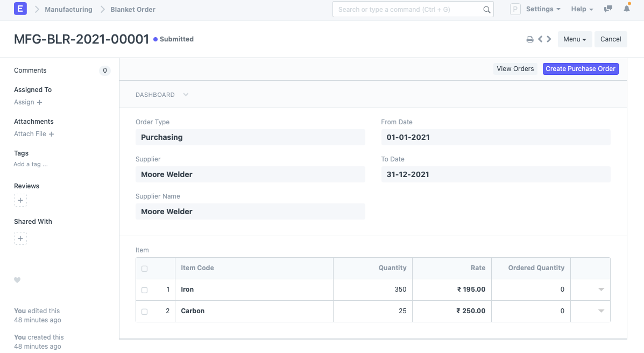
Task: Open the Settings menu
Action: pos(542,9)
